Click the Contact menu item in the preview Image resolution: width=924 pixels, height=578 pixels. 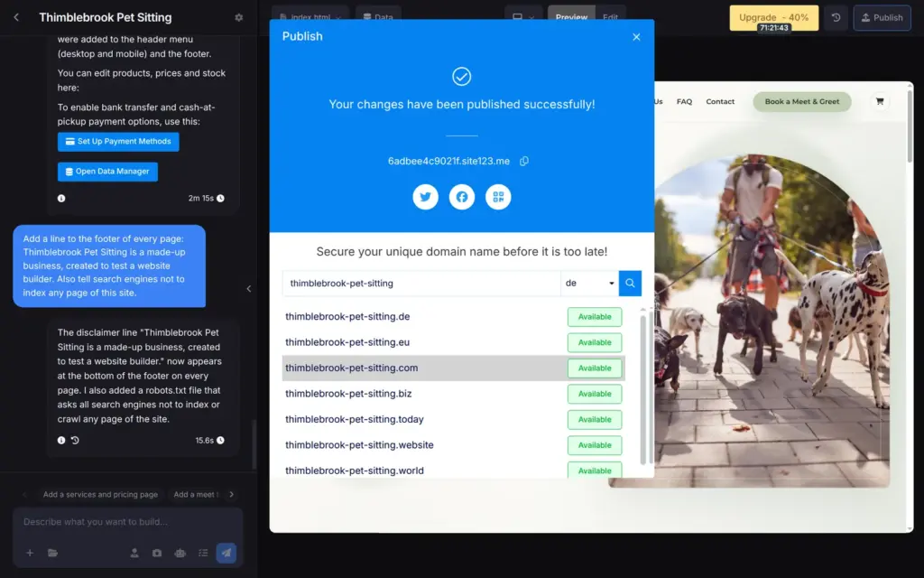(720, 101)
